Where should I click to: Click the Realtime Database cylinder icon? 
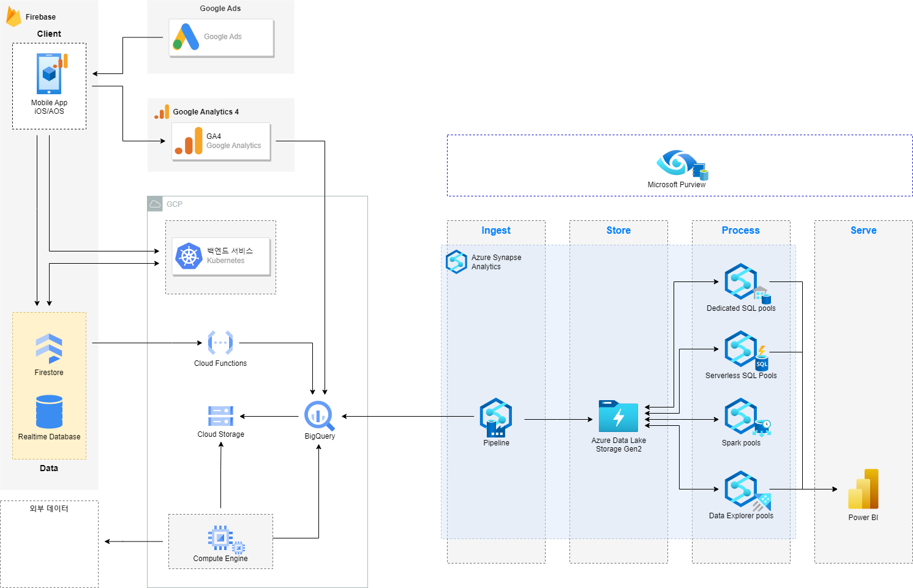[x=49, y=412]
